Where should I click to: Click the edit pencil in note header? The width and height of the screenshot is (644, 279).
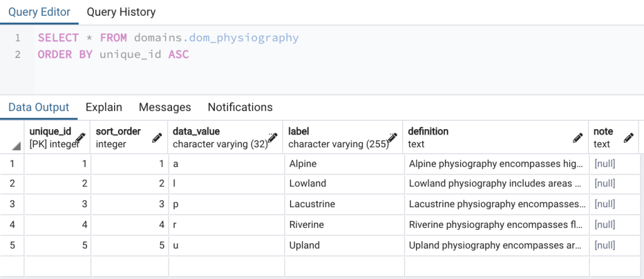coord(628,138)
